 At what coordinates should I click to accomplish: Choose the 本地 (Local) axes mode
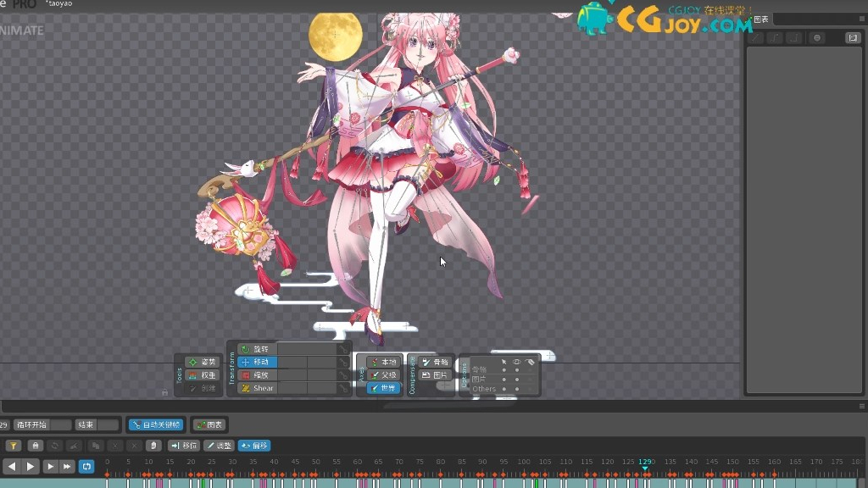click(x=383, y=362)
